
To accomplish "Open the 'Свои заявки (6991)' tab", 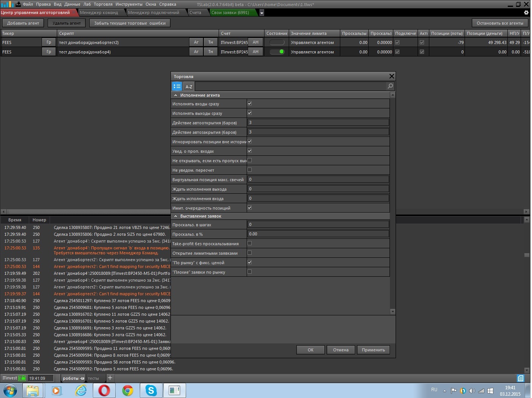I will click(230, 13).
